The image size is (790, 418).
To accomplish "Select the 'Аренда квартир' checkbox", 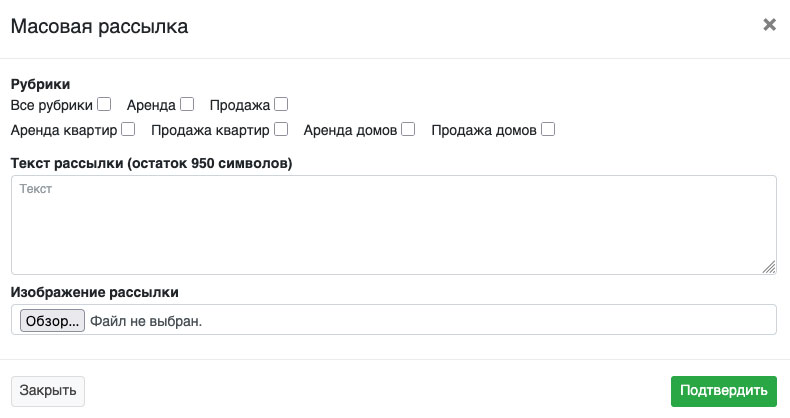I will 128,129.
